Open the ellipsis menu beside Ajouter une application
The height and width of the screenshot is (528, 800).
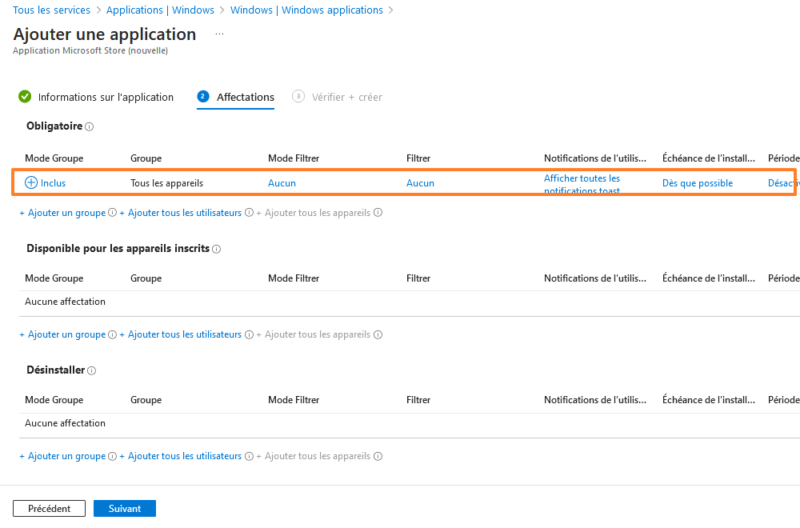click(219, 34)
